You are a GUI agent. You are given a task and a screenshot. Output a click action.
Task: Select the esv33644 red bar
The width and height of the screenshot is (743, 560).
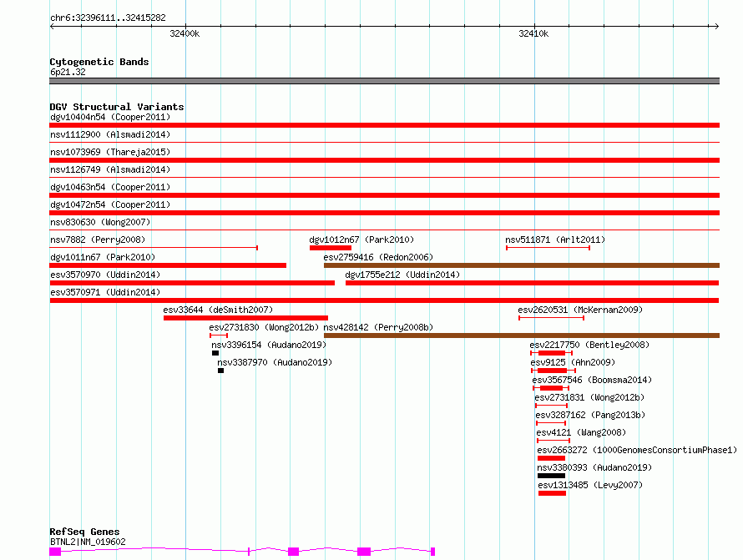tap(245, 318)
